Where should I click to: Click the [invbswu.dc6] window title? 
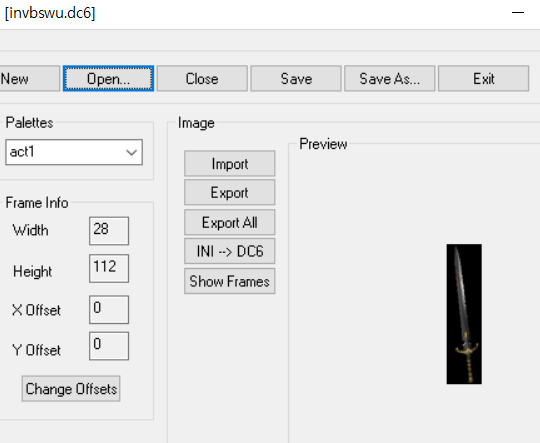50,13
